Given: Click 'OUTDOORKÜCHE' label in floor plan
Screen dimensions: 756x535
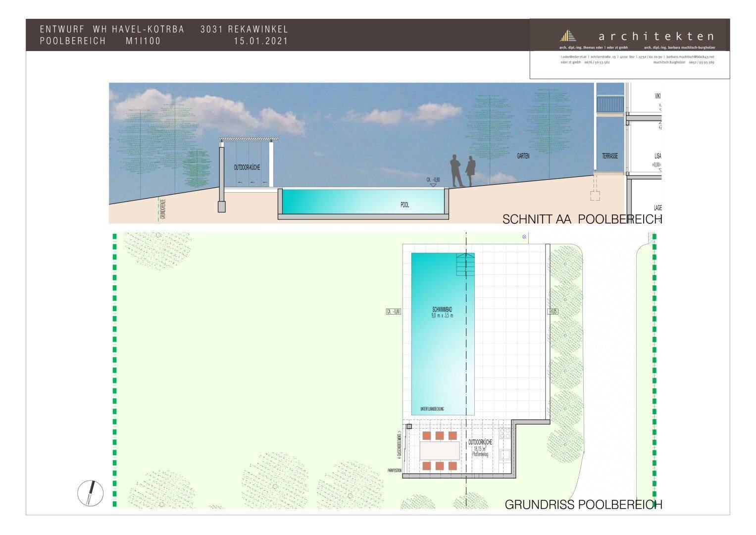Looking at the screenshot, I should pyautogui.click(x=480, y=442).
